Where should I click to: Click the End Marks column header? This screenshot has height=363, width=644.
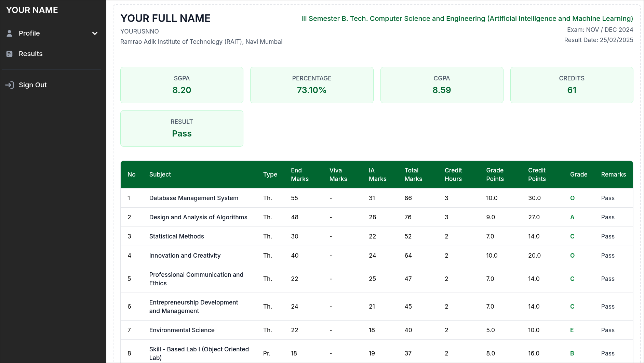(300, 174)
